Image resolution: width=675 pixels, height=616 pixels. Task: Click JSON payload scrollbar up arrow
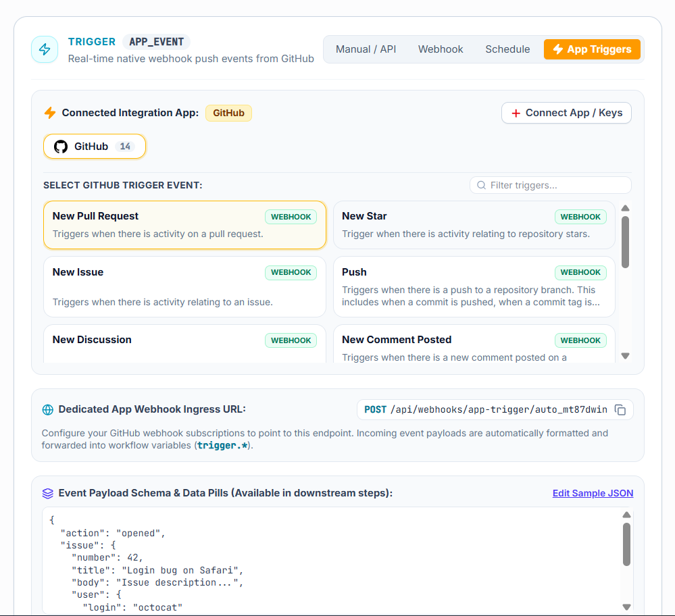coord(627,515)
